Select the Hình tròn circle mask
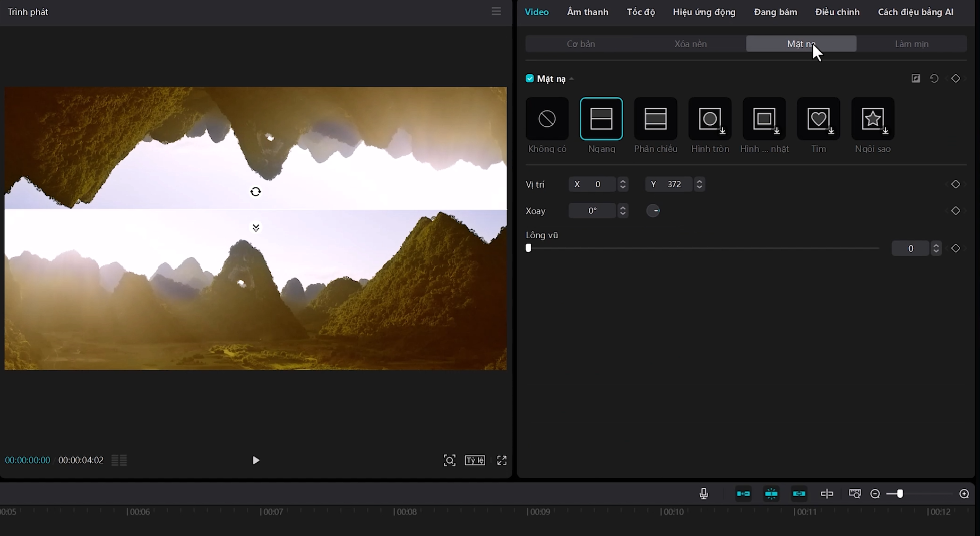The width and height of the screenshot is (980, 536). pyautogui.click(x=710, y=119)
